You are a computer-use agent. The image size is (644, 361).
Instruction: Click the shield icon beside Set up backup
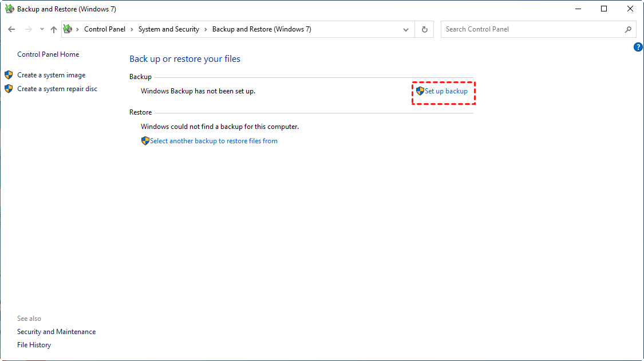pos(420,91)
